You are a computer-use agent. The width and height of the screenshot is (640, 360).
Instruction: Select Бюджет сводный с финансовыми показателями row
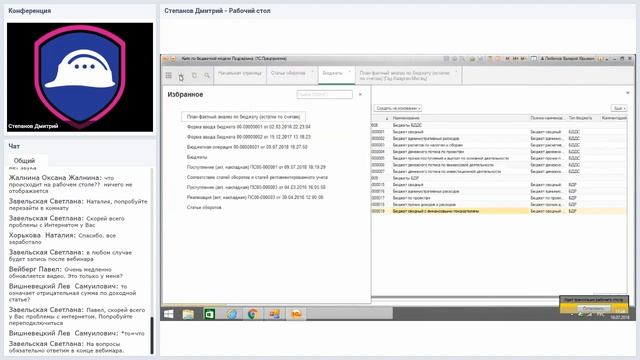[499, 211]
